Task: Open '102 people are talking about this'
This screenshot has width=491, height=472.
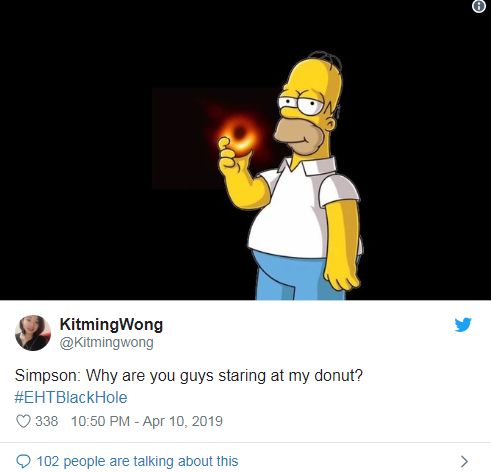Action: click(x=137, y=461)
